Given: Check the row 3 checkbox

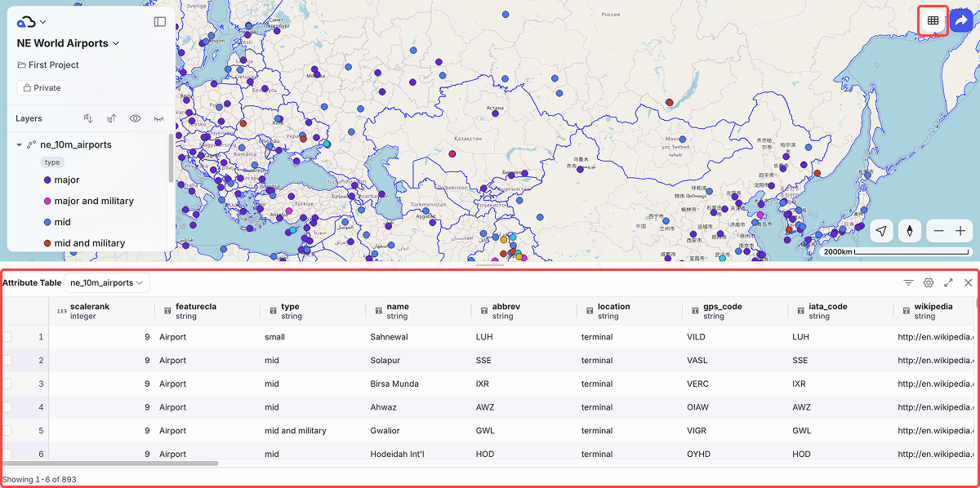Looking at the screenshot, I should click(7, 384).
